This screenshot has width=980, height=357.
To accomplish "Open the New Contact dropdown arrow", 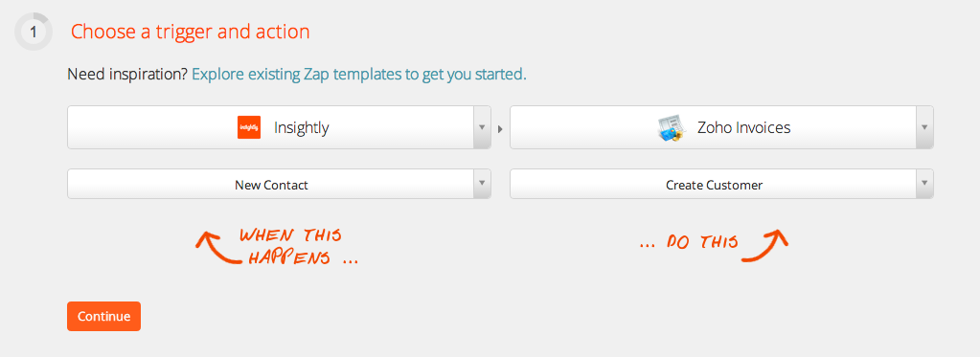I will 482,184.
